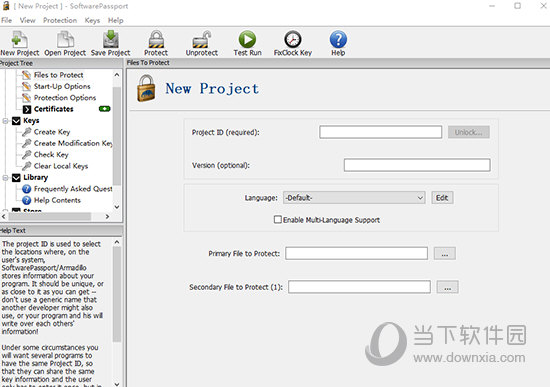
Task: Open the Keys menu
Action: [x=92, y=20]
